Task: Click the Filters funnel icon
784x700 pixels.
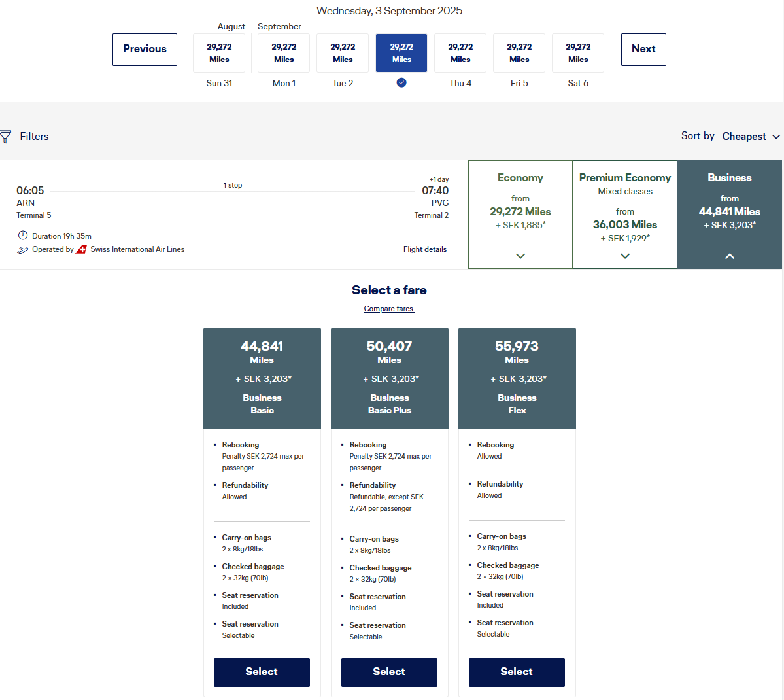Action: (x=5, y=137)
